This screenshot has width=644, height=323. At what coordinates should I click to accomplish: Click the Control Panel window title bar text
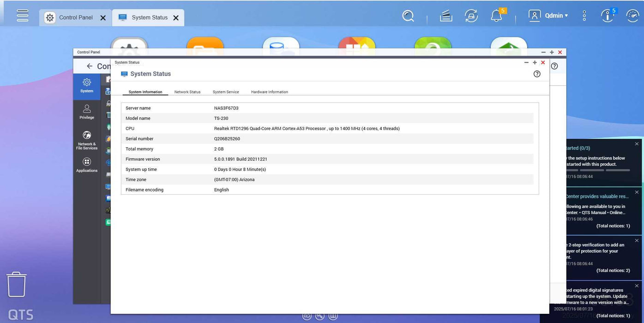[89, 52]
